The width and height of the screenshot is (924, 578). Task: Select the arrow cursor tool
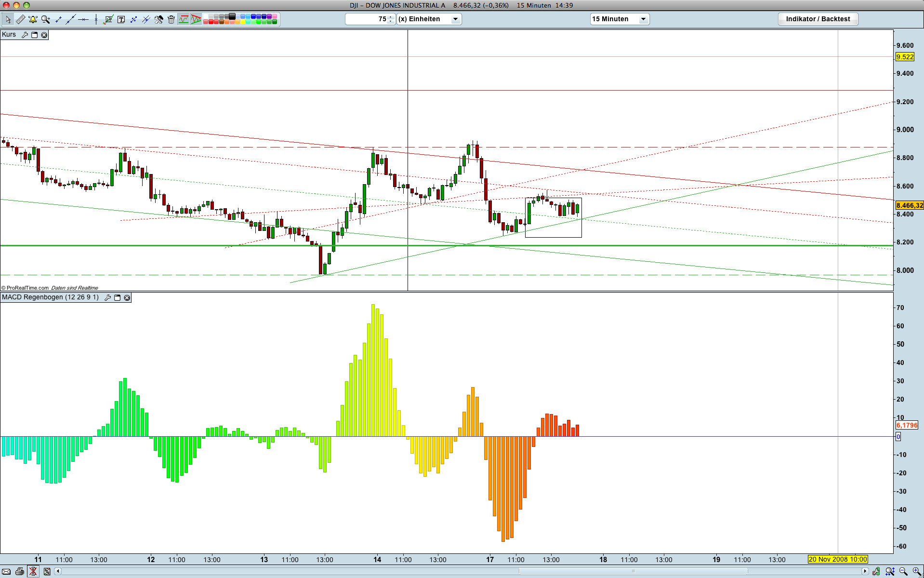[8, 19]
